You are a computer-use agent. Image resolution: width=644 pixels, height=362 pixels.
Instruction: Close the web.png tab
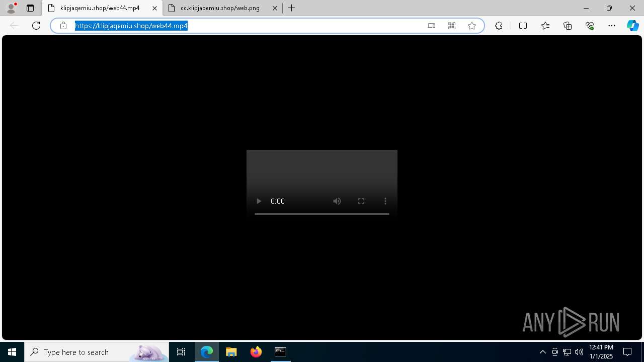[x=275, y=8]
